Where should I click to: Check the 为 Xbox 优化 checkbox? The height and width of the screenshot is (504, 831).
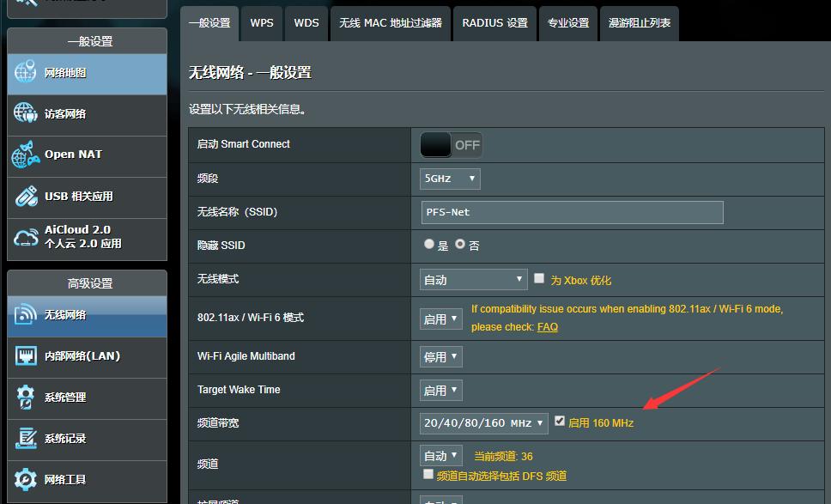point(539,278)
